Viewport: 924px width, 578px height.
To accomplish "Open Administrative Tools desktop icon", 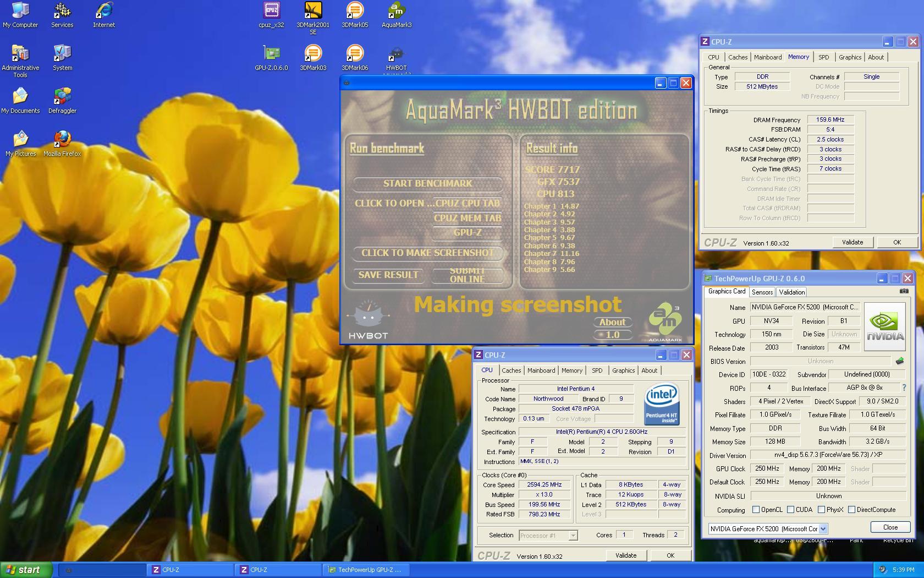I will point(20,61).
